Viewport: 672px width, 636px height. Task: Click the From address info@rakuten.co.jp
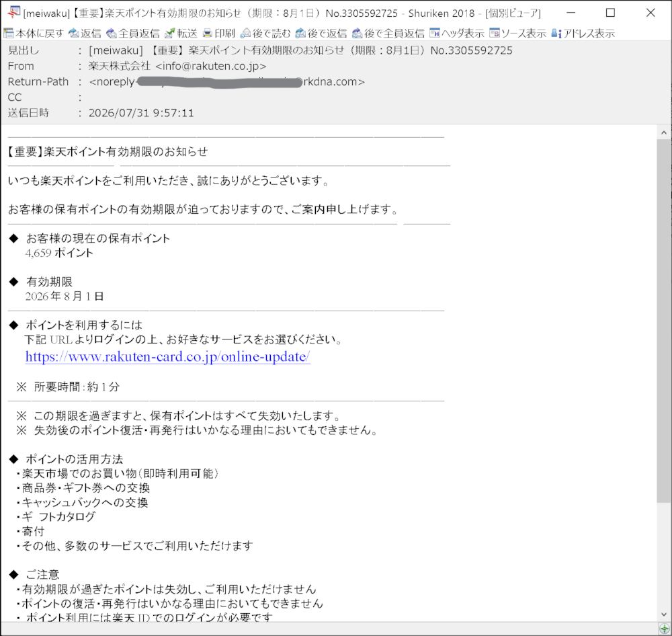(x=211, y=66)
